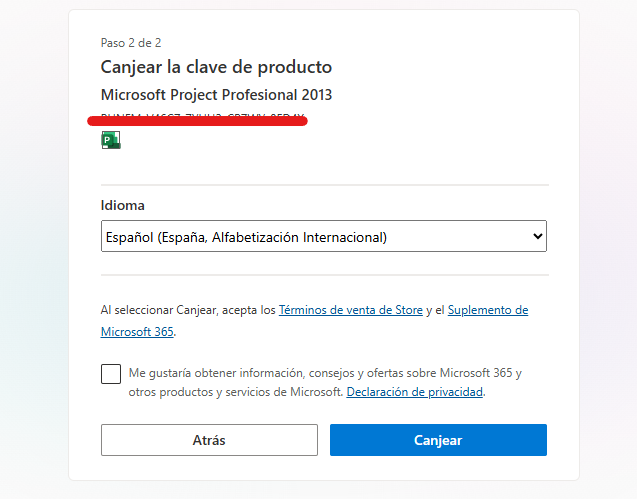Click the divider line below the language dropdown
637x499 pixels.
tap(324, 275)
